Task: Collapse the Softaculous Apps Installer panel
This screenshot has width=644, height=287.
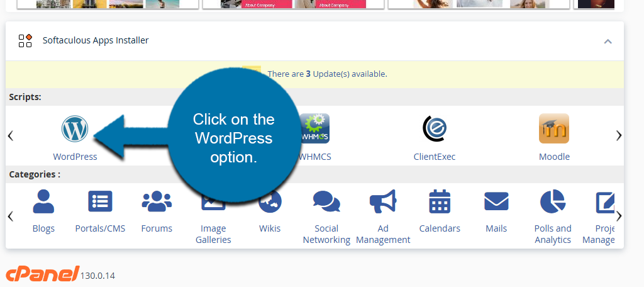Action: 608,42
